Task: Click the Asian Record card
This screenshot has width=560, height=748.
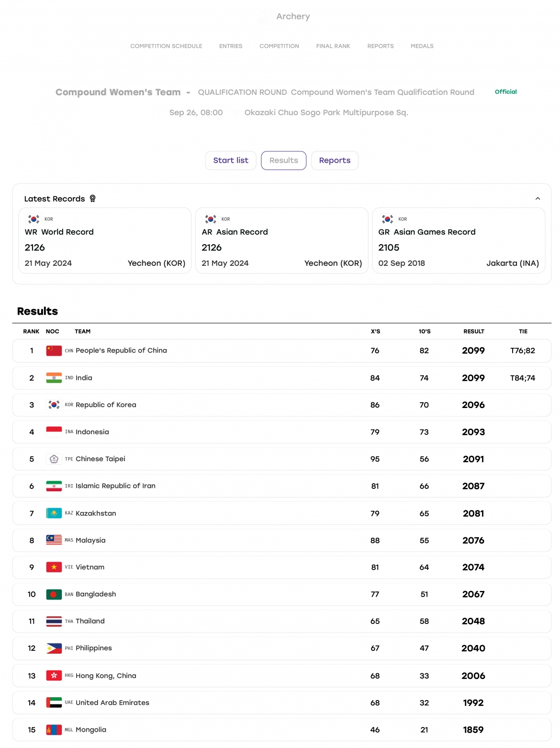Action: 282,240
